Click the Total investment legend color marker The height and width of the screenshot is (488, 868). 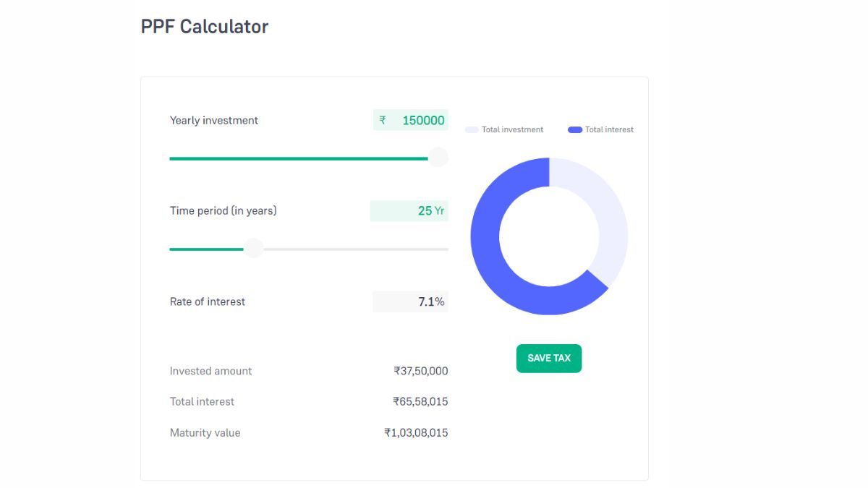click(x=472, y=130)
